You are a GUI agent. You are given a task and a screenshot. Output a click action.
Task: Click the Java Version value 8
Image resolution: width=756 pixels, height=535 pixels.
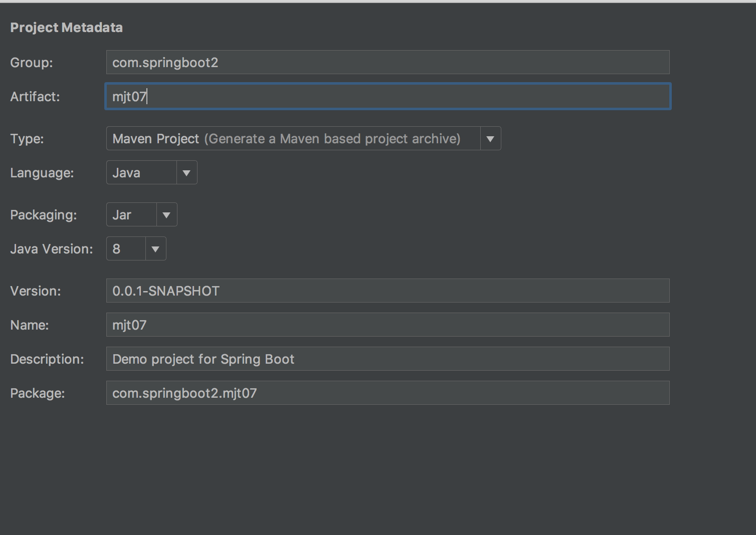(x=126, y=249)
